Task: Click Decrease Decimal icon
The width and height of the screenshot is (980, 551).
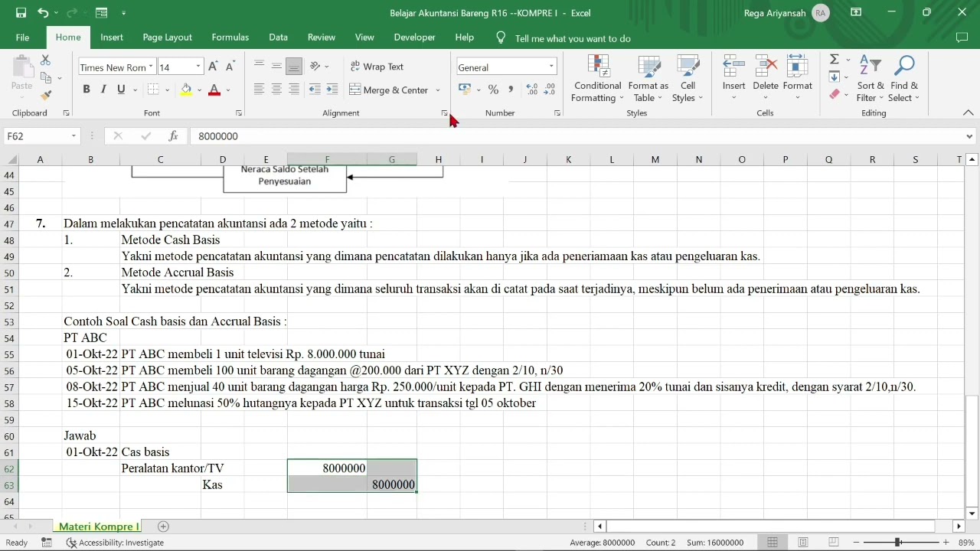Action: (549, 90)
